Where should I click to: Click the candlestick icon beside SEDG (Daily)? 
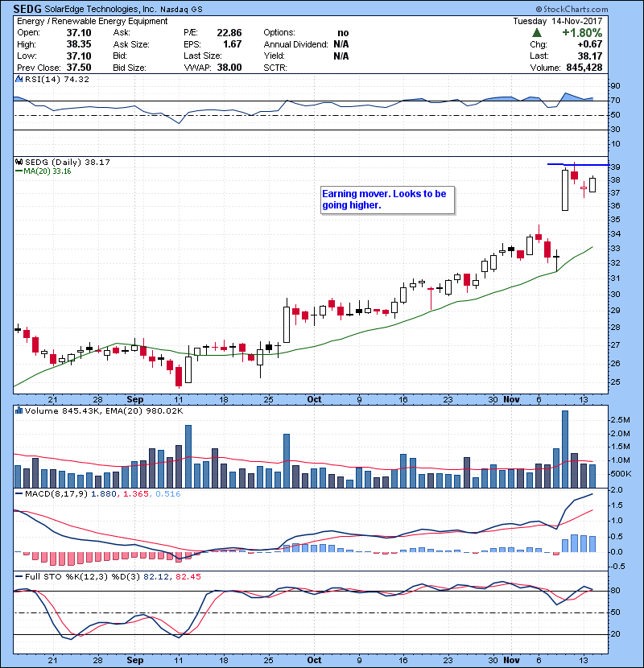19,162
